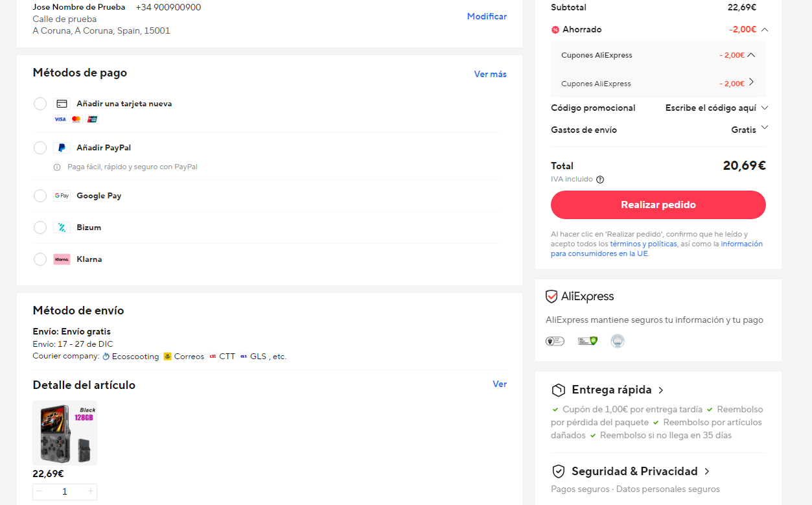Expand Gastos de envío details
The height and width of the screenshot is (505, 812).
[765, 127]
